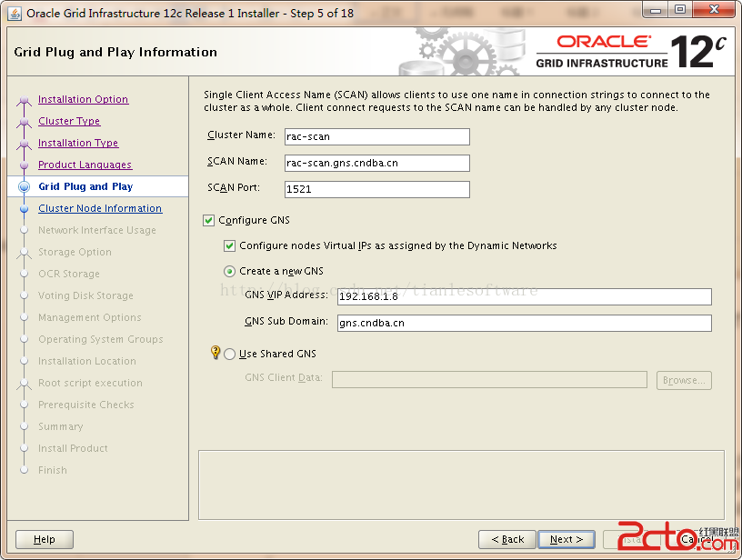Maximize the installer window
Viewport: 742px width, 560px height.
680,10
